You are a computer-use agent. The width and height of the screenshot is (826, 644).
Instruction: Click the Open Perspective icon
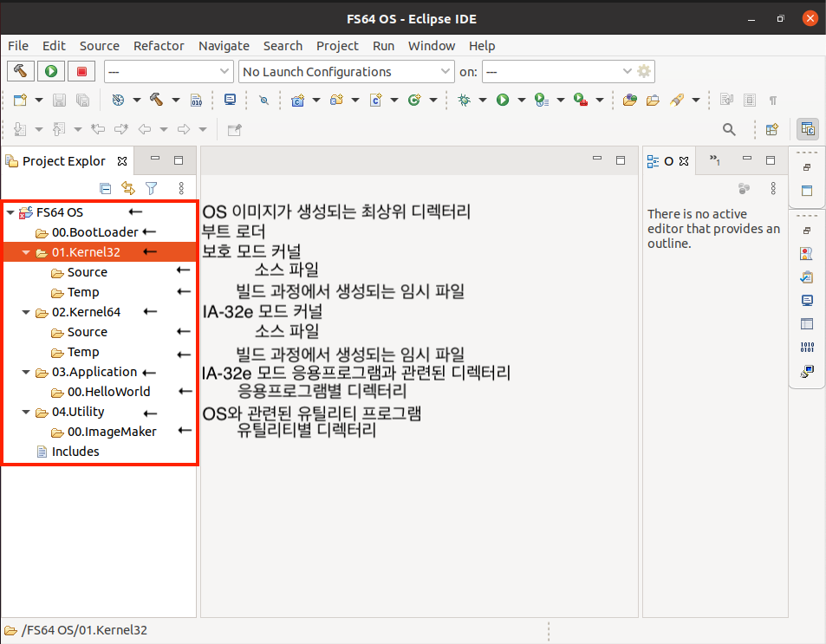tap(772, 130)
